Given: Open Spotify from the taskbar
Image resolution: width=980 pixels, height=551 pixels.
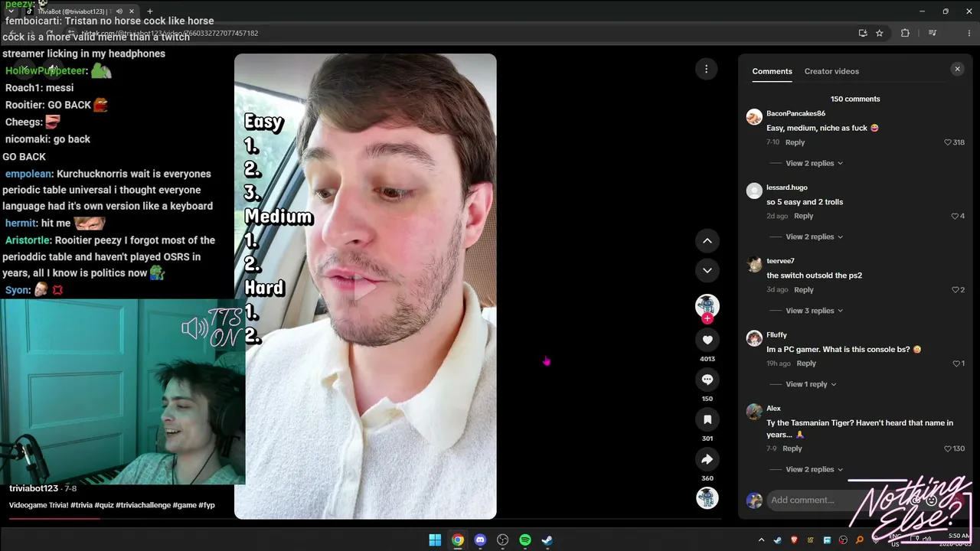Looking at the screenshot, I should coord(525,540).
